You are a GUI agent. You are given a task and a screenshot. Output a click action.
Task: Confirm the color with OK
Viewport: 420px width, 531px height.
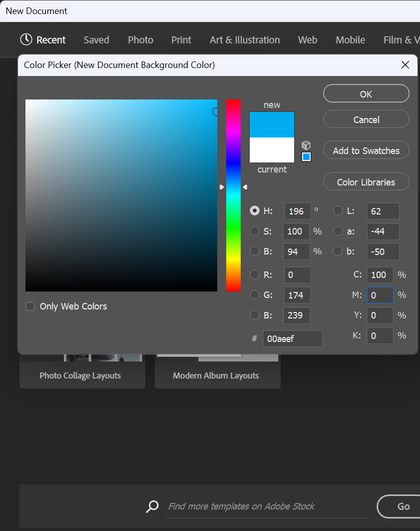pyautogui.click(x=366, y=94)
